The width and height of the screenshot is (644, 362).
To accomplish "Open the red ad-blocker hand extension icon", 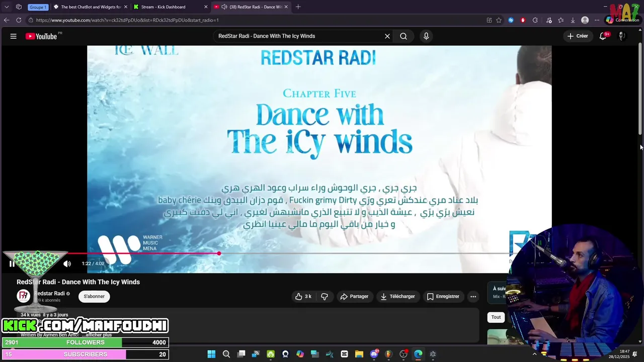I will point(523,20).
